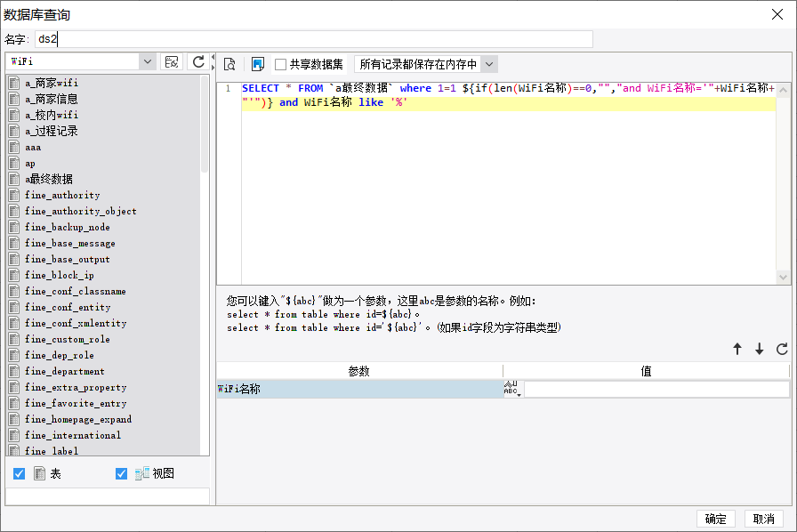
Task: Click the SQL editor scroll up arrow
Action: tap(783, 90)
